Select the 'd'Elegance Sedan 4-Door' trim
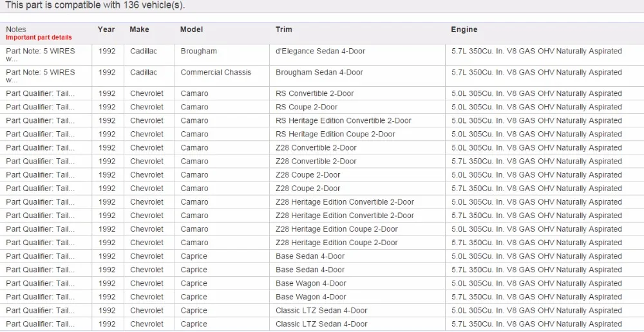 (320, 51)
